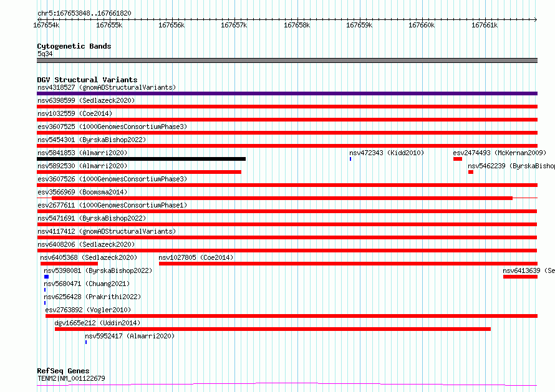The image size is (555, 392).
Task: Click the RefSeq Genes track title
Action: pyautogui.click(x=63, y=371)
